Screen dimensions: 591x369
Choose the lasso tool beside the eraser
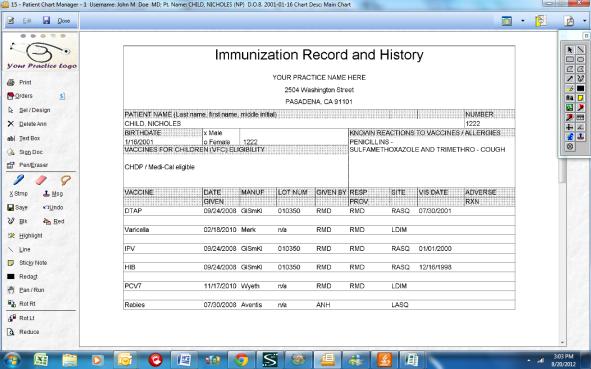click(66, 180)
